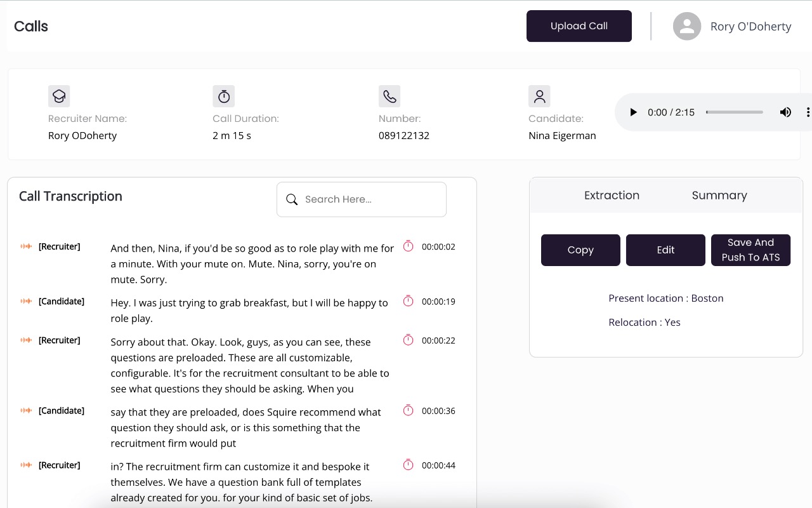Click Save And Push To ATS
The image size is (812, 508).
pos(750,250)
